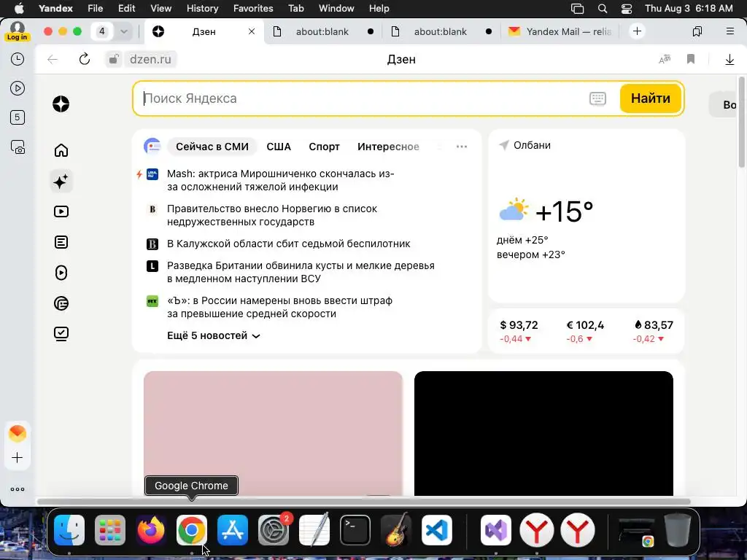Open the History clock icon in the sidebar
The width and height of the screenshot is (747, 560).
tap(18, 59)
